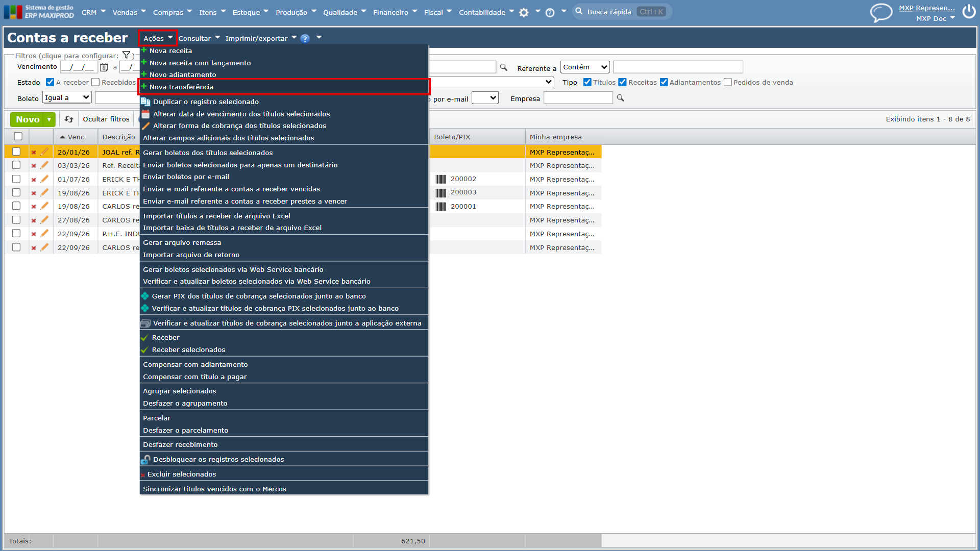The width and height of the screenshot is (980, 551).
Task: Click delete red X on 26/01/26 row
Action: pyautogui.click(x=34, y=152)
